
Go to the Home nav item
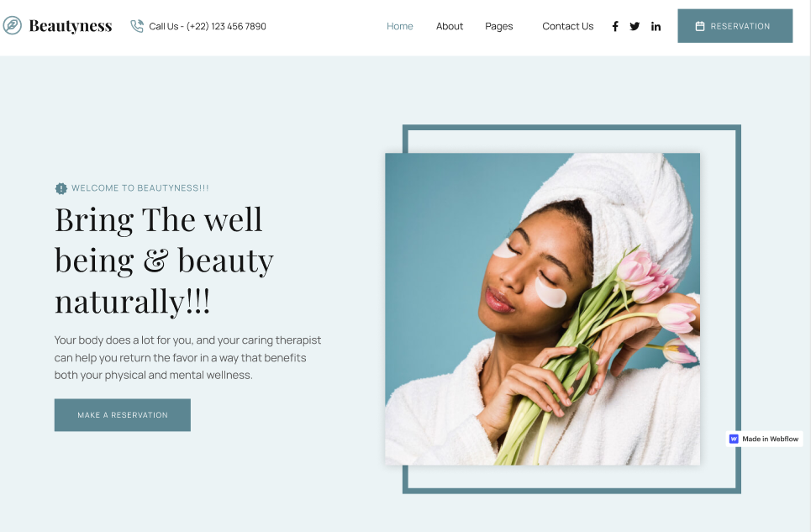pyautogui.click(x=400, y=26)
